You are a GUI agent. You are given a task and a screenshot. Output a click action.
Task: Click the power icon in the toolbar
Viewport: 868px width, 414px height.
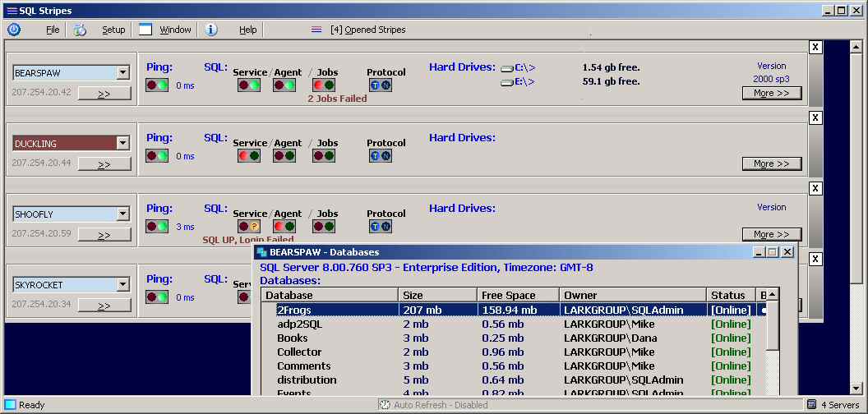14,30
